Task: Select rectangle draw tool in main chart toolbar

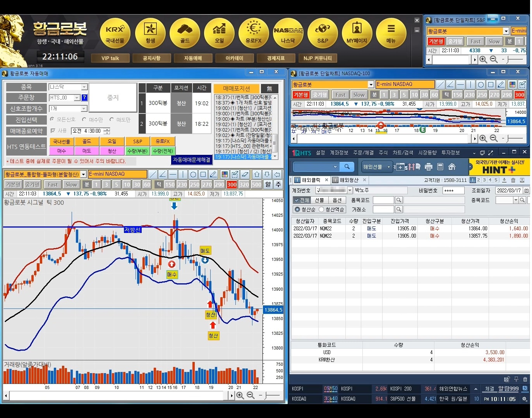Action: pyautogui.click(x=203, y=174)
